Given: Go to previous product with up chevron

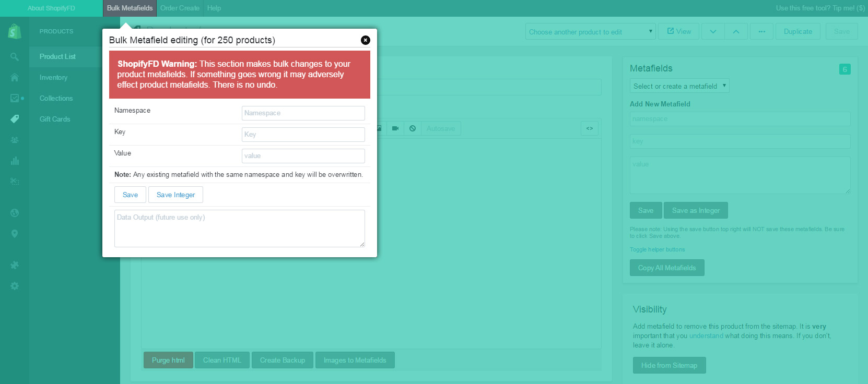Looking at the screenshot, I should [736, 31].
